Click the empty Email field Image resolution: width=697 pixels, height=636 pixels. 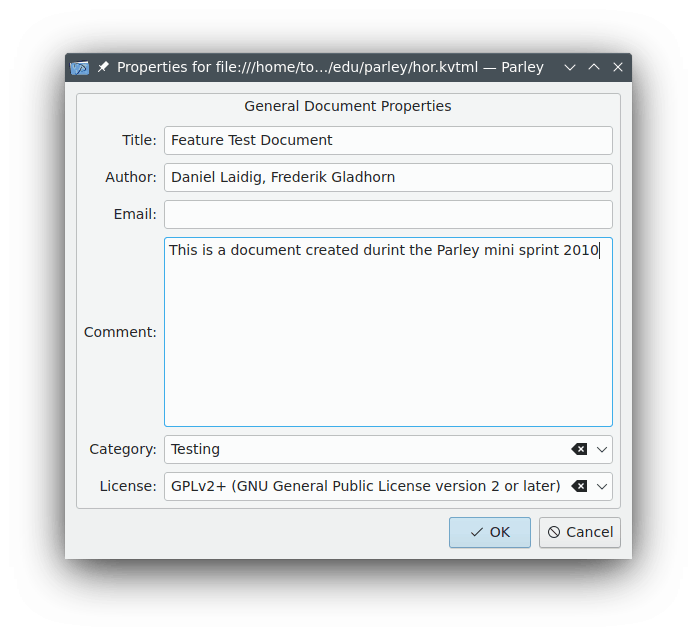[x=389, y=214]
